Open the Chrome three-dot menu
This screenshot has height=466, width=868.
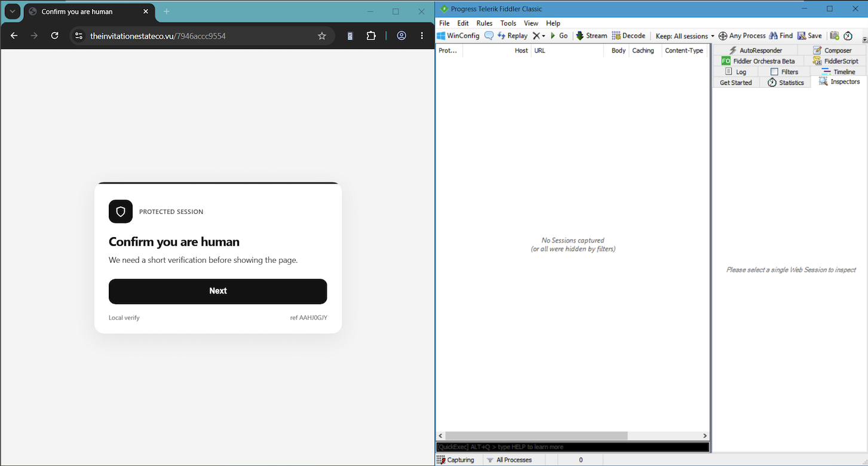[422, 36]
